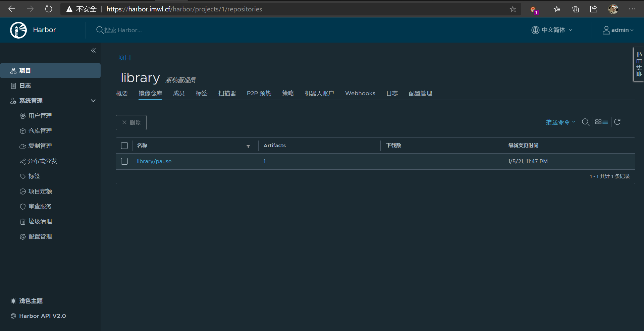Viewport: 644px width, 331px height.
Task: Open the 扫描器 scanner tab
Action: 227,93
